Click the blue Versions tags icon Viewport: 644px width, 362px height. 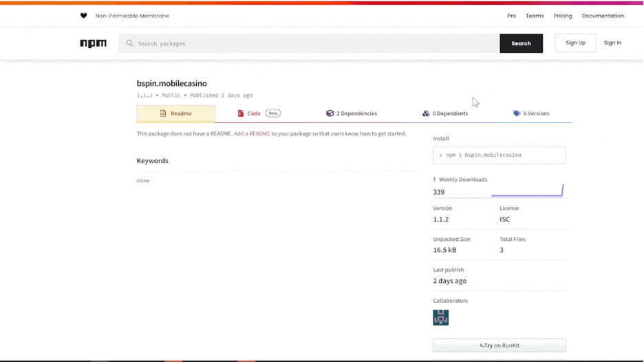(x=517, y=114)
